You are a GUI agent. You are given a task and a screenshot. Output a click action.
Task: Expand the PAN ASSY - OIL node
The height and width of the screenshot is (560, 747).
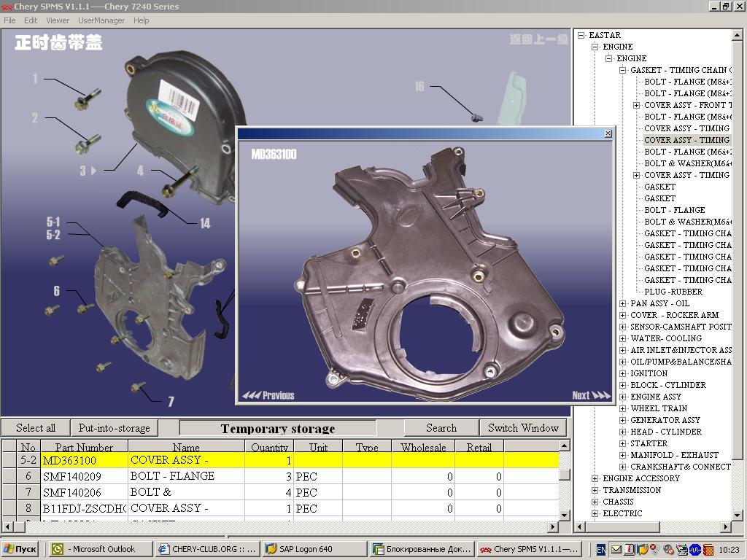tap(622, 304)
